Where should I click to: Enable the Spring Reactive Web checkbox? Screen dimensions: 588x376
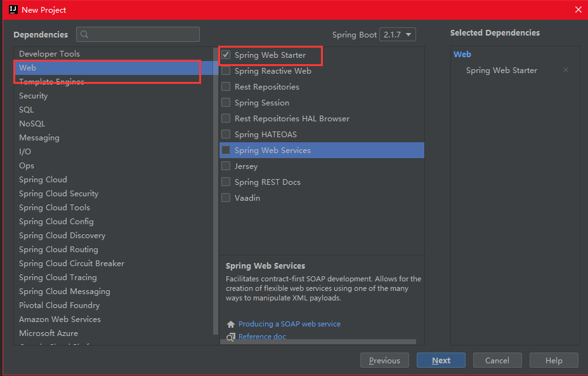(226, 70)
